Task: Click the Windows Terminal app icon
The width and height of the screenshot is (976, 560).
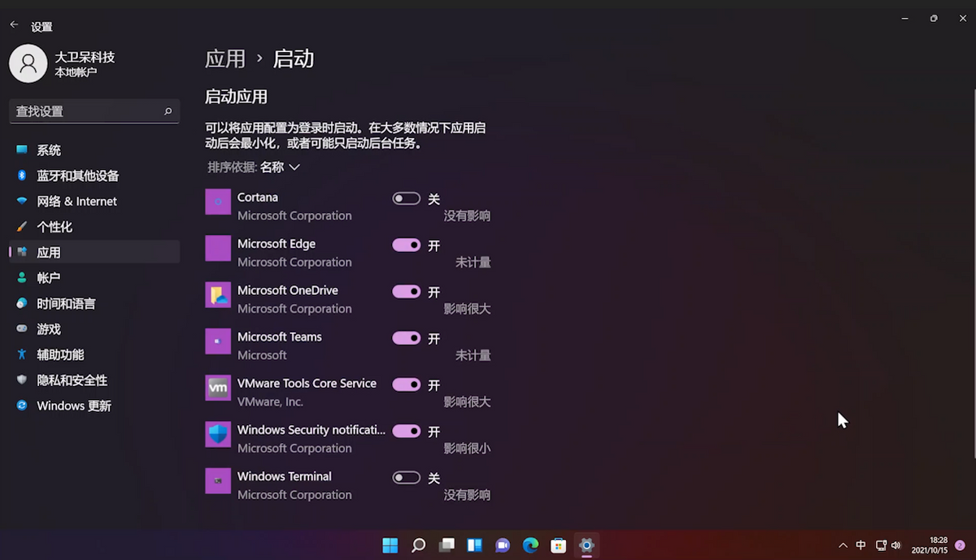Action: point(218,480)
